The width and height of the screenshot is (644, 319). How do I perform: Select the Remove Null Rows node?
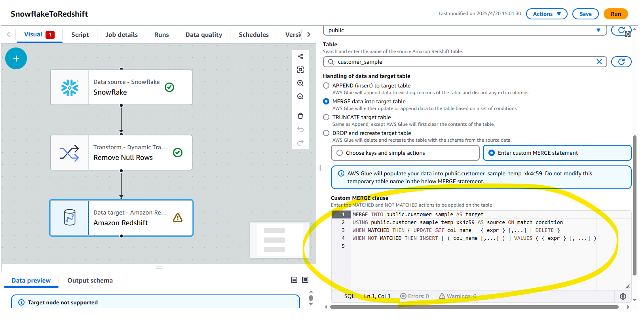121,153
